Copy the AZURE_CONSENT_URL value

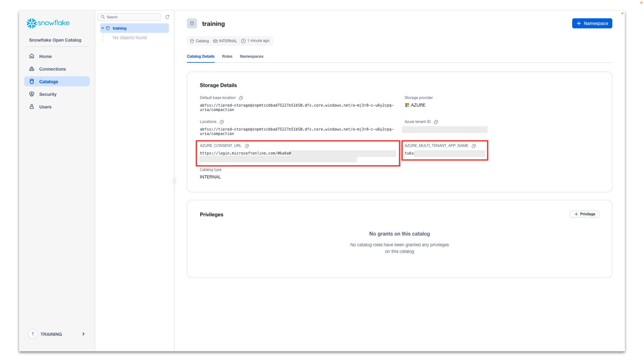(x=247, y=146)
